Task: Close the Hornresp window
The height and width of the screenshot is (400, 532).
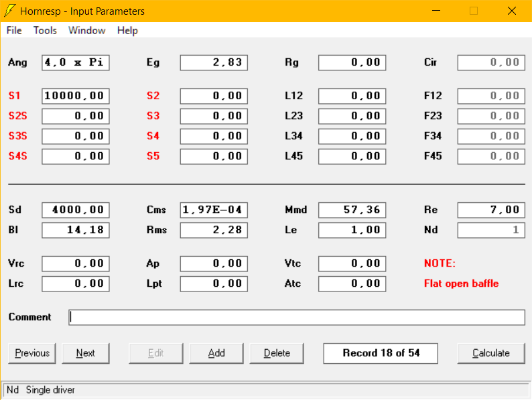Action: 512,11
